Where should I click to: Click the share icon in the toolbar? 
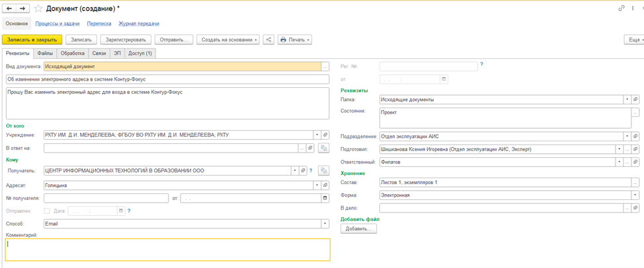coord(268,40)
